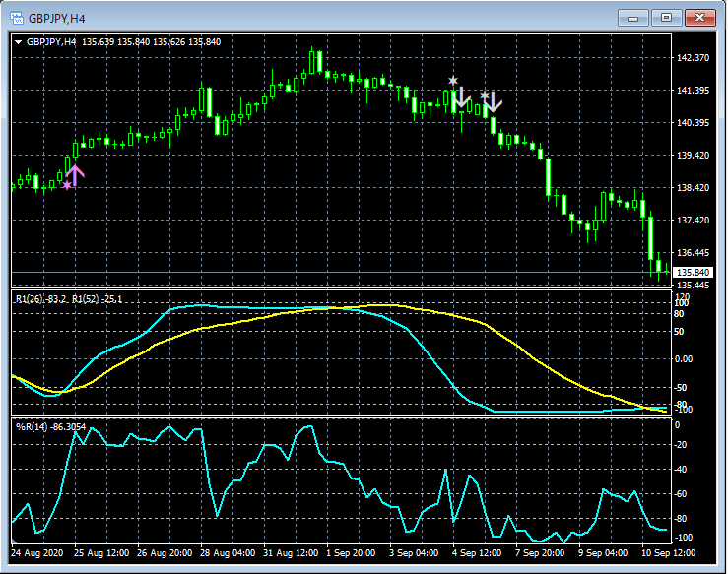The height and width of the screenshot is (574, 728).
Task: Click the pink star marker below the candles
Action: point(67,185)
